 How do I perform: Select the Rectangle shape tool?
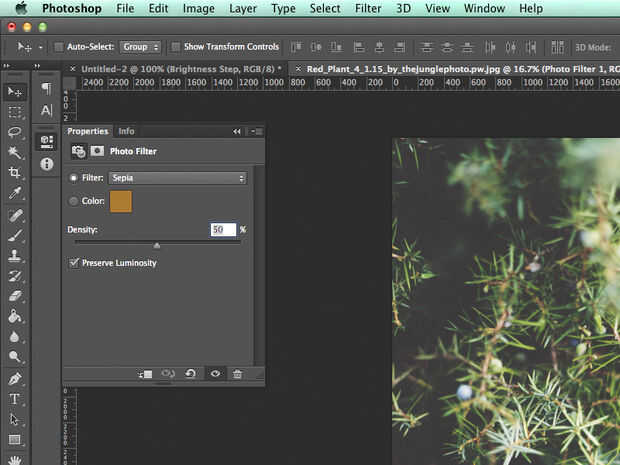point(15,440)
